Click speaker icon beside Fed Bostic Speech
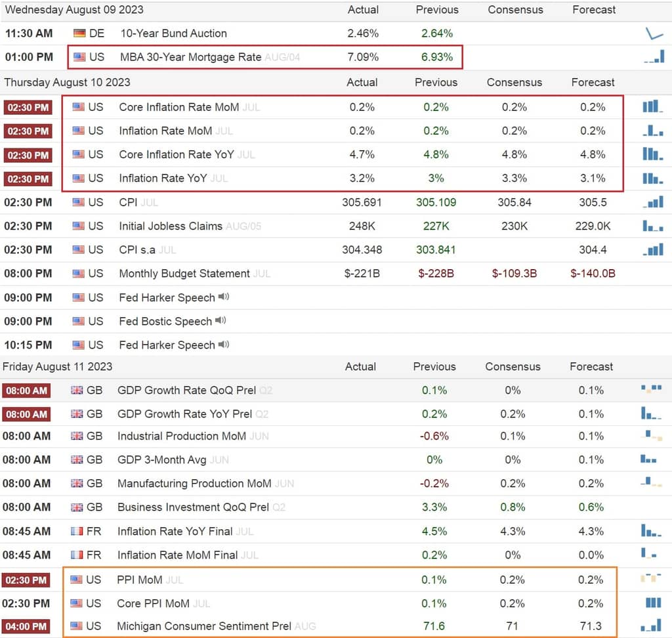Screen dimensions: 672x638 (220, 320)
